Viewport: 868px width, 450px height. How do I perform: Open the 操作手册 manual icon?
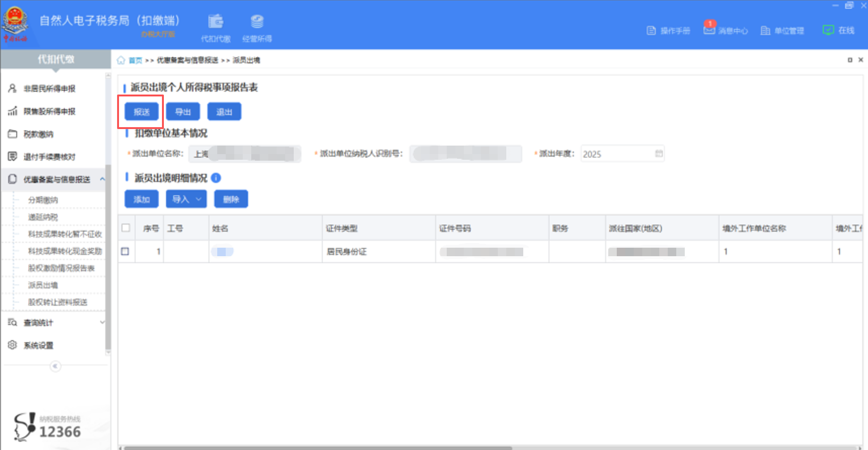652,30
